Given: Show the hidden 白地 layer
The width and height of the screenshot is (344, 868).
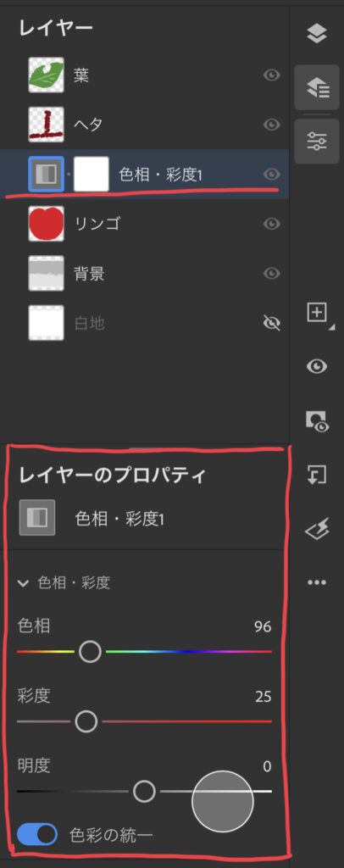Looking at the screenshot, I should tap(271, 323).
